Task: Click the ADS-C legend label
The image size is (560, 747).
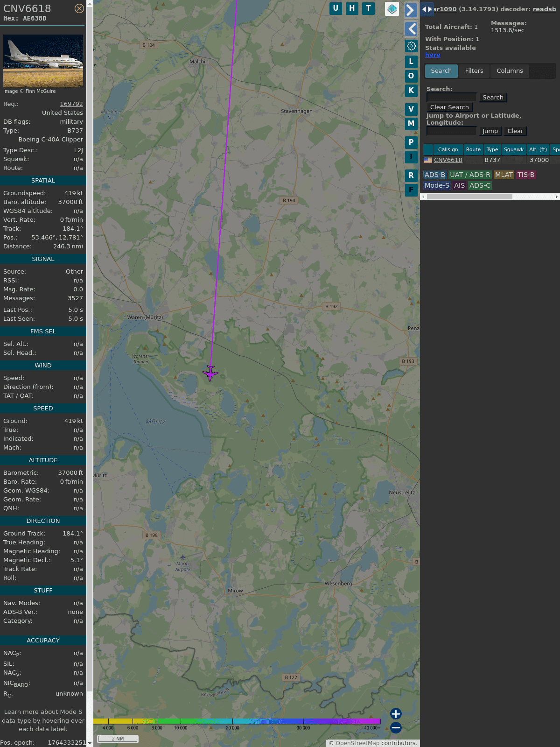Action: pos(480,185)
